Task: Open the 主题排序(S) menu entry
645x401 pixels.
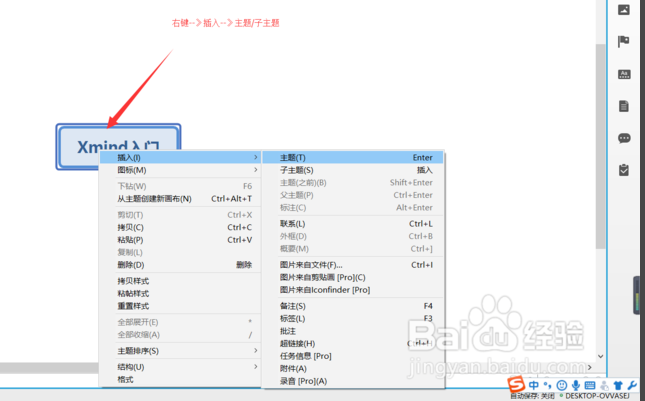Action: click(x=180, y=351)
